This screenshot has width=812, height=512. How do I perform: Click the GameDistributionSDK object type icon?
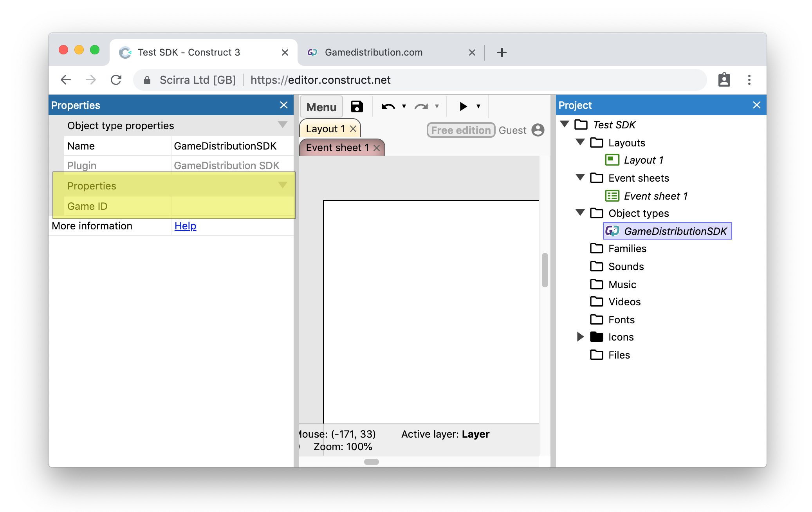click(612, 231)
